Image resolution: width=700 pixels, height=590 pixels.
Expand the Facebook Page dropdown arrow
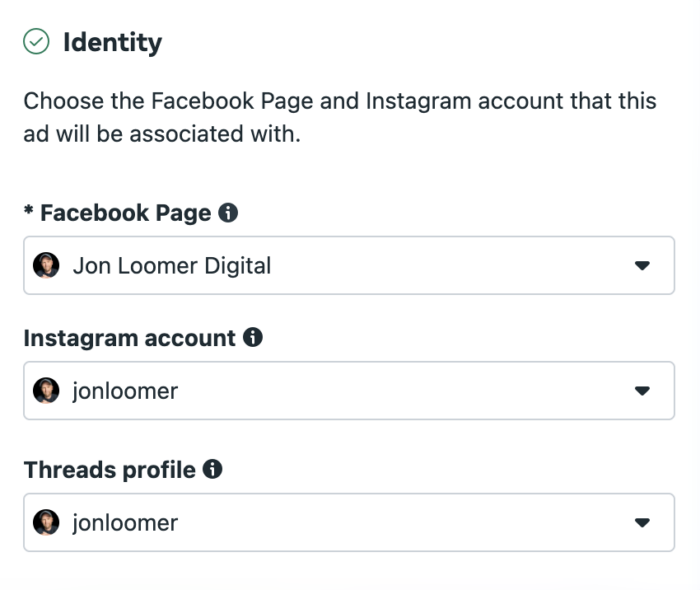pos(642,265)
